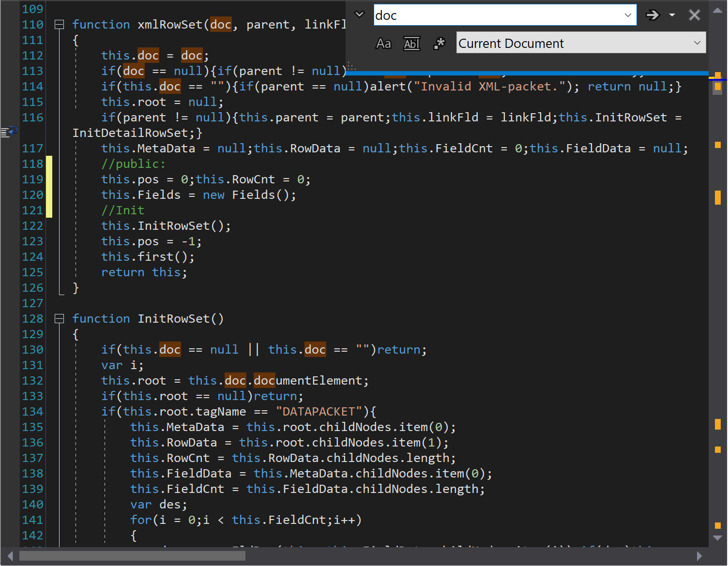The width and height of the screenshot is (728, 566).
Task: Click the //Init comment
Action: [123, 210]
